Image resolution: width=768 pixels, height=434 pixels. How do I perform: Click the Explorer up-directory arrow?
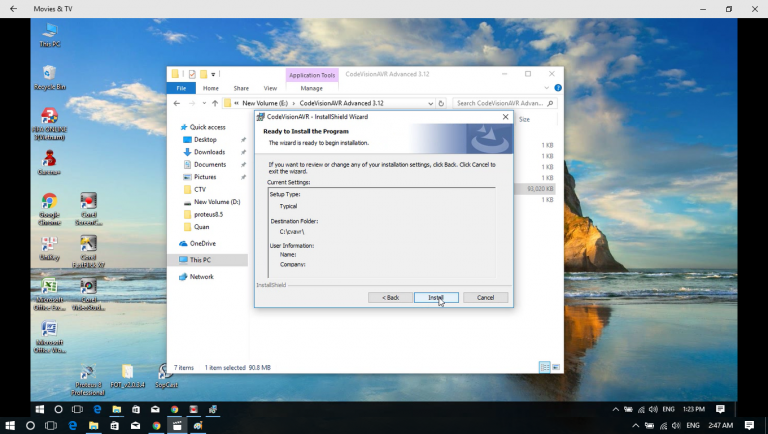point(214,103)
